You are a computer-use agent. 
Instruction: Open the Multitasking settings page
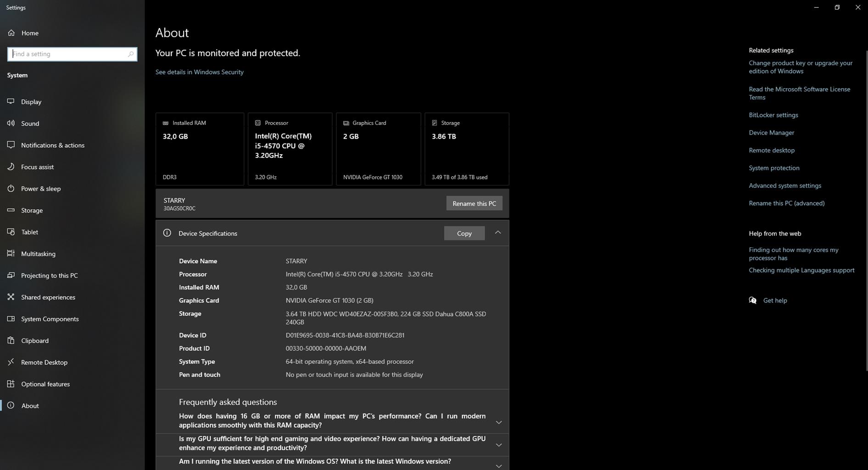coord(38,254)
